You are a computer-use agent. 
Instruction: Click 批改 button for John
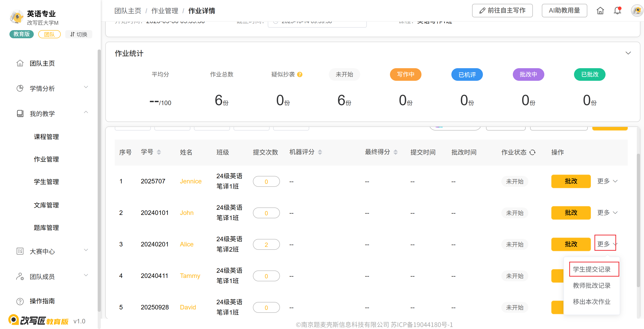[x=571, y=212]
